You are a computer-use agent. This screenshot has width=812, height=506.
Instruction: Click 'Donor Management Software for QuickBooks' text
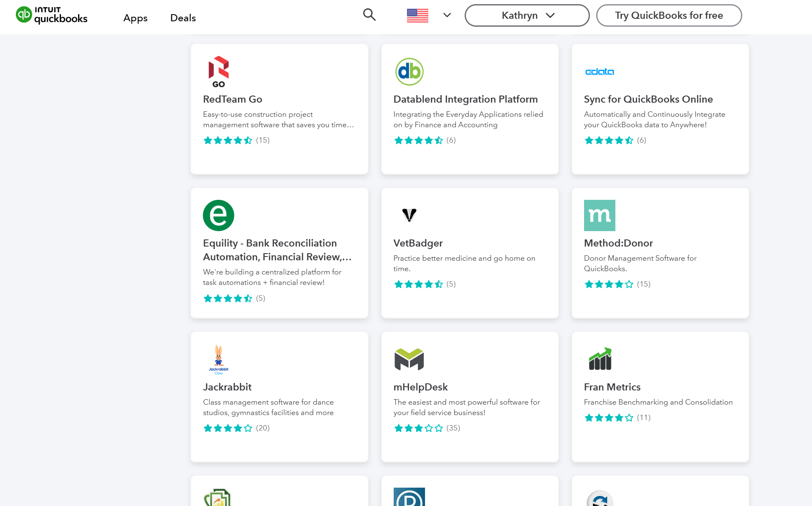click(x=640, y=263)
